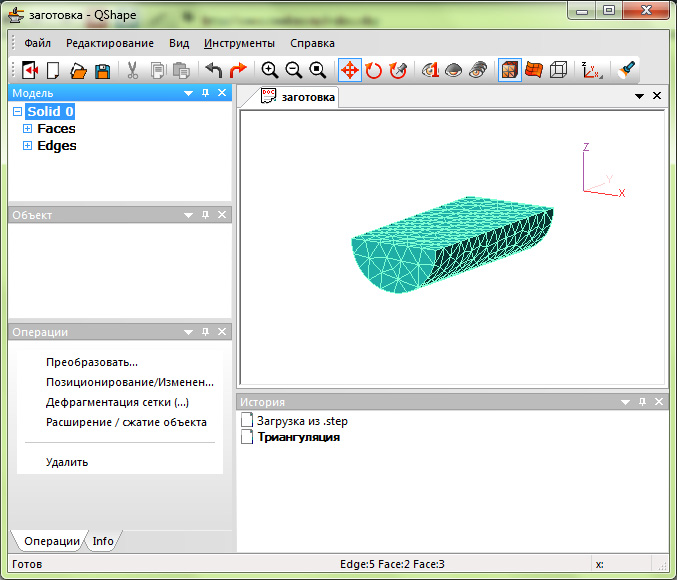Open the Инструменты menu
Screen dimensions: 677x580
click(239, 43)
